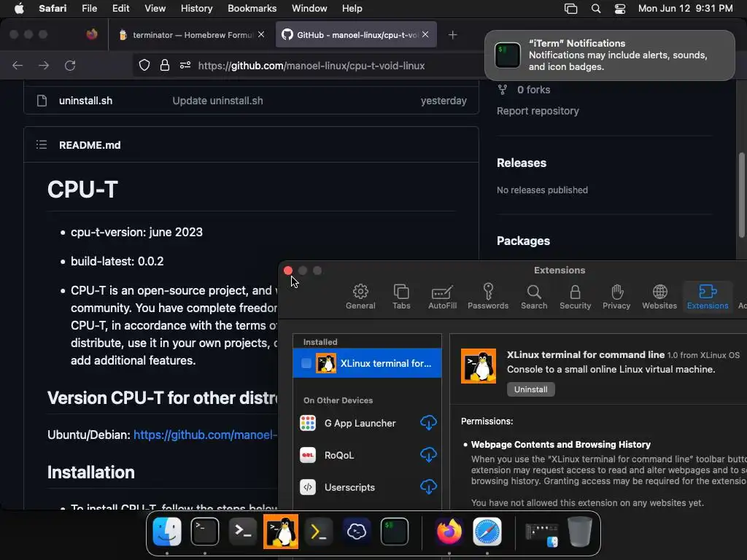Download Userscripts extension via cloud icon
The height and width of the screenshot is (560, 747).
point(428,486)
